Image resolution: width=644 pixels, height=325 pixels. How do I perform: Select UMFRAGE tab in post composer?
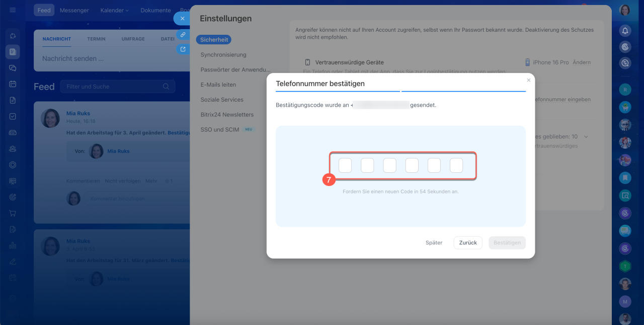[x=133, y=39]
